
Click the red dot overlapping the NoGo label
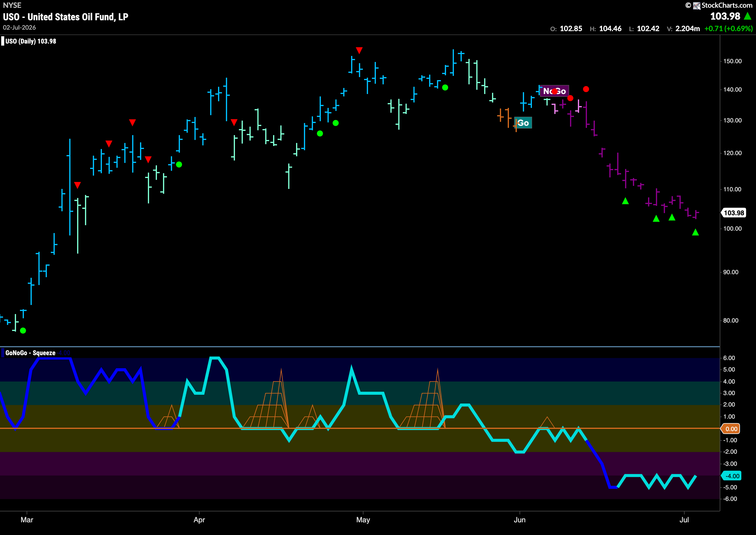coord(555,91)
